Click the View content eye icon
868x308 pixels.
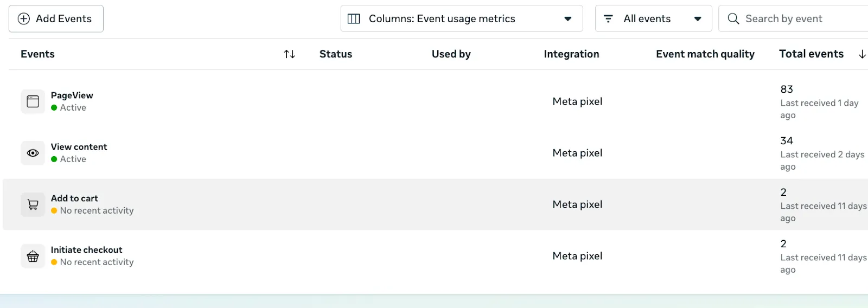pos(33,153)
